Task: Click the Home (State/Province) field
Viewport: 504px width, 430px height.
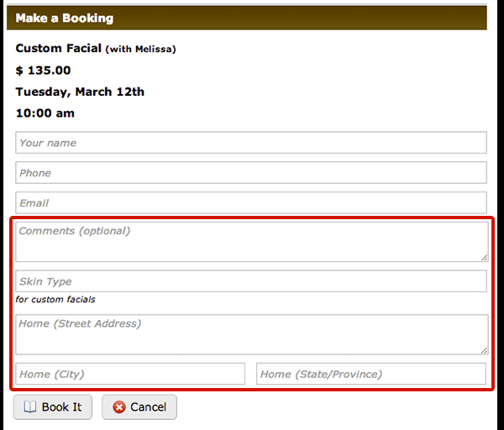Action: [371, 374]
